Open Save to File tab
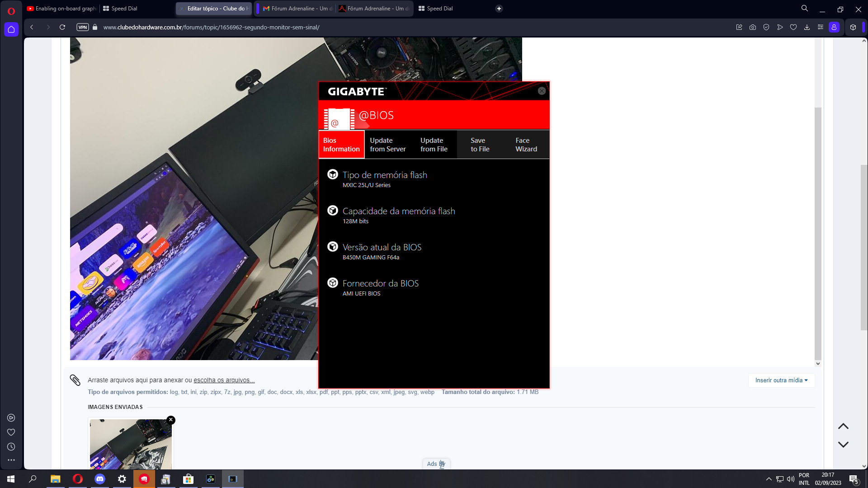868x488 pixels. point(480,145)
